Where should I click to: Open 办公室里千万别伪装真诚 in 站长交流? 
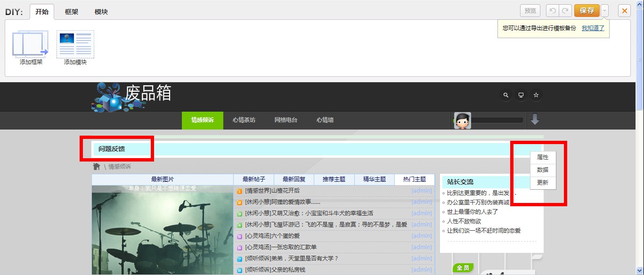478,202
